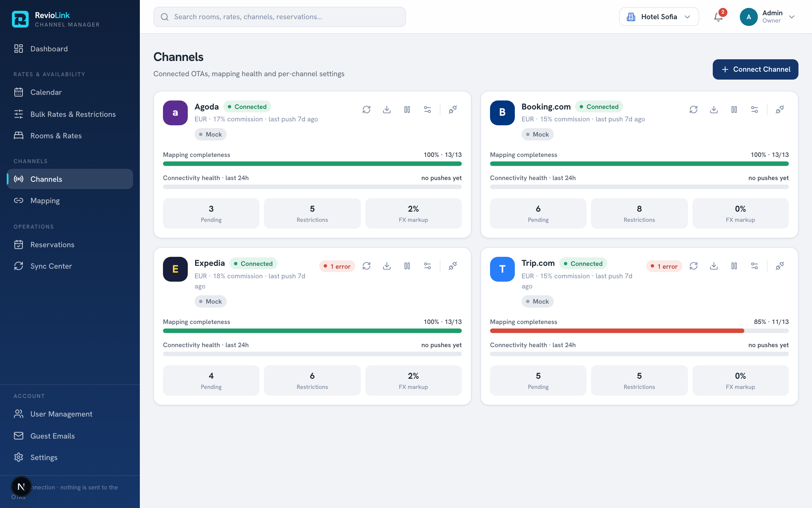Screen dimensions: 812x508
Task: Disconnect Agoda using the plug icon
Action: coord(453,110)
